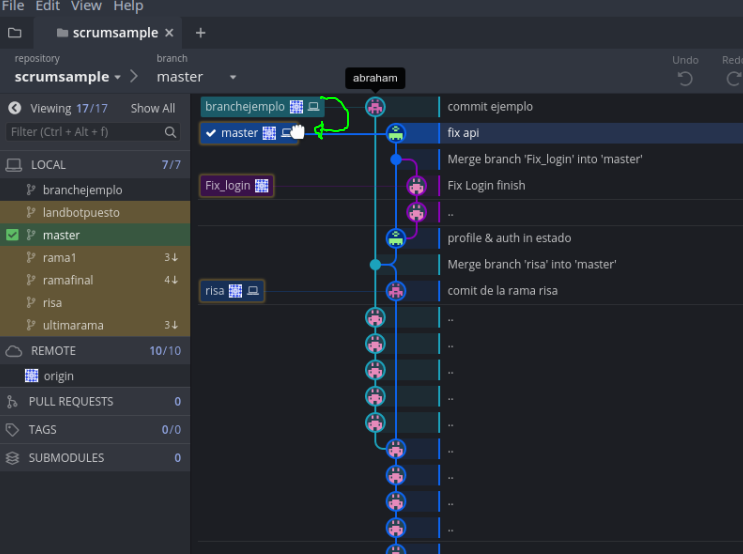Click the Show All button
The image size is (743, 554).
[x=152, y=108]
